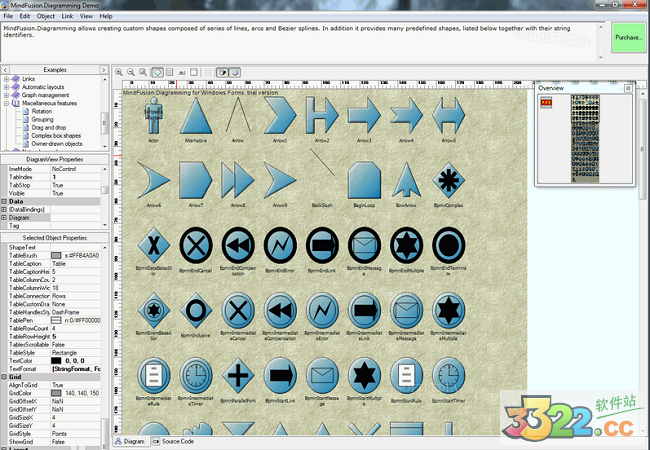The width and height of the screenshot is (650, 450).
Task: Click the zoom in magnifier icon
Action: click(x=119, y=72)
